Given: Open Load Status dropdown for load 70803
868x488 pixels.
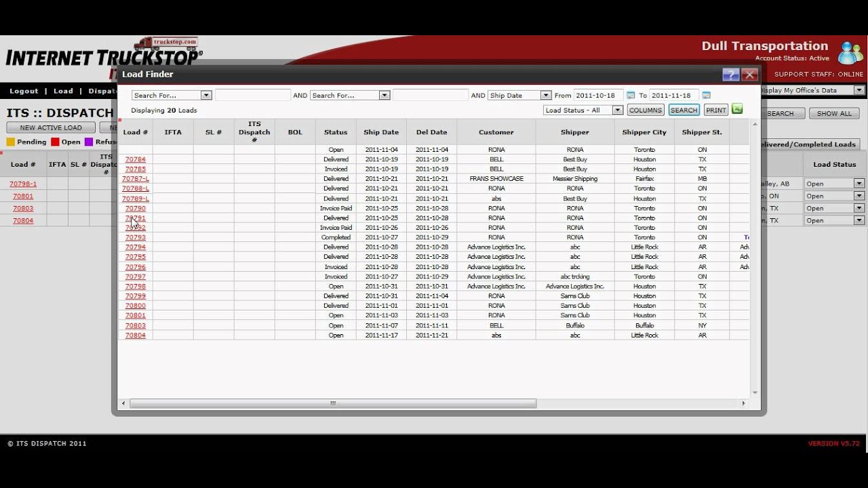Looking at the screenshot, I should coord(859,208).
